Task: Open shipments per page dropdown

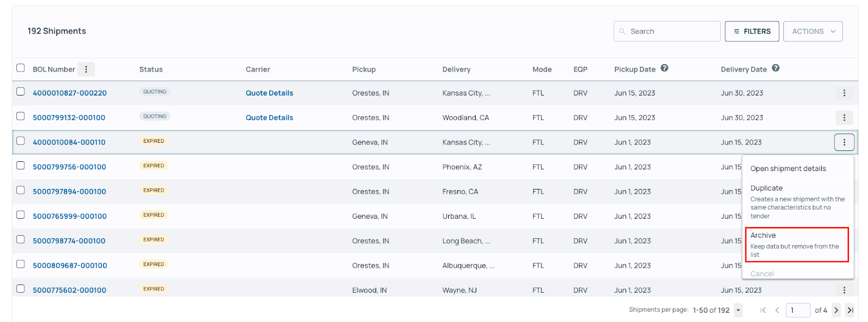Action: point(738,310)
